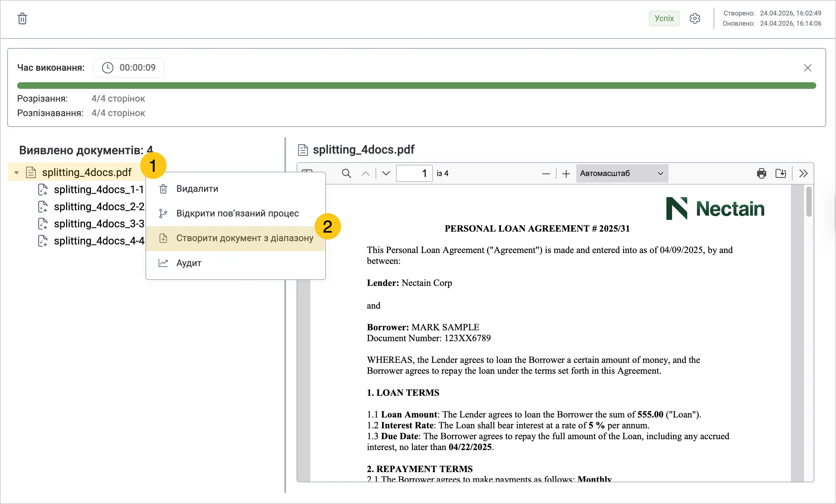Choose Створити документ з діапазону
836x504 pixels.
coord(235,238)
